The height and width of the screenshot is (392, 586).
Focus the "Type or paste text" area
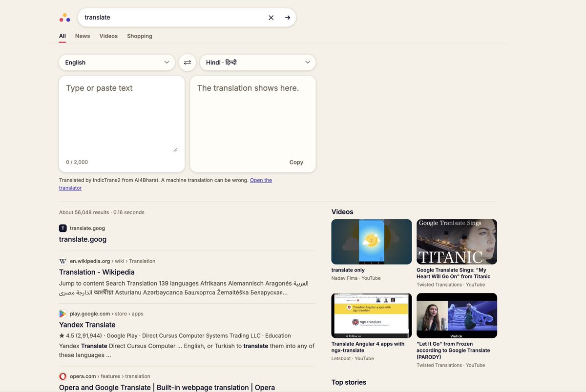pos(122,117)
